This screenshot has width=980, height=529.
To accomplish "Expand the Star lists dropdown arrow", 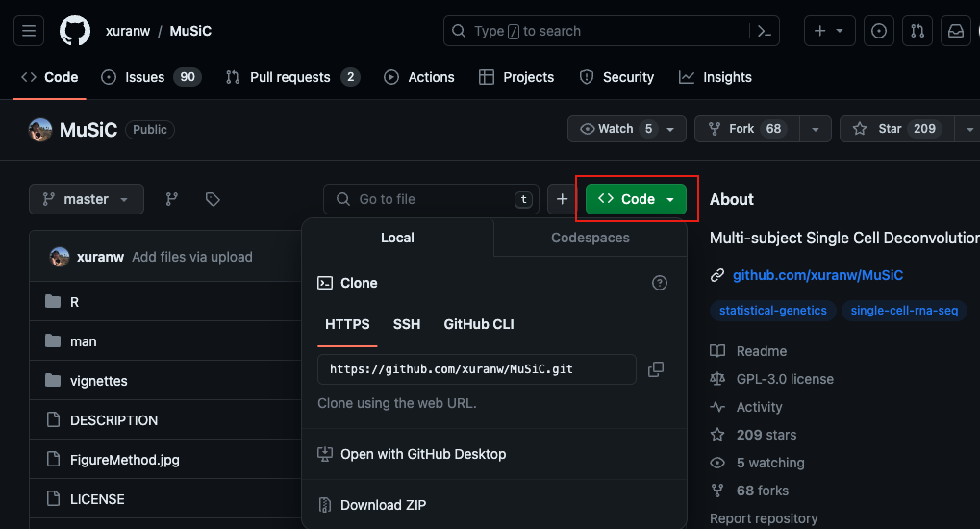I will pyautogui.click(x=968, y=129).
